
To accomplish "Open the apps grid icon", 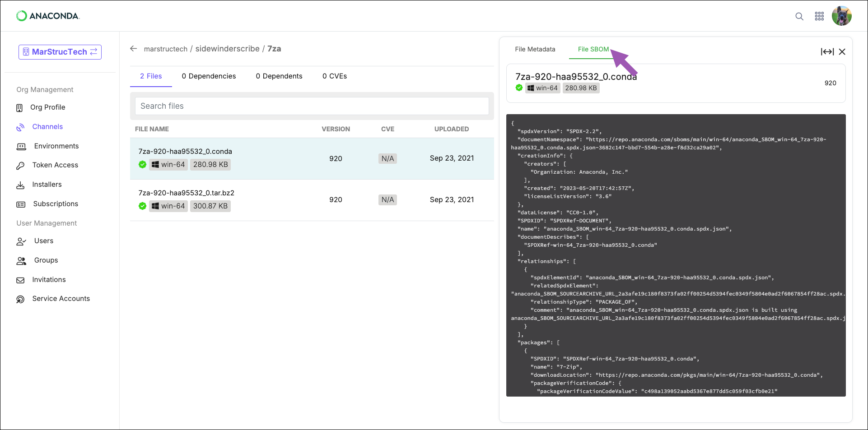I will coord(819,16).
